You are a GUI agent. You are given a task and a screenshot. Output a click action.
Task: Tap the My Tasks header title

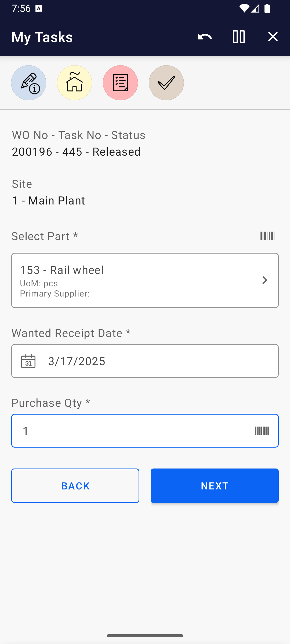pos(42,37)
